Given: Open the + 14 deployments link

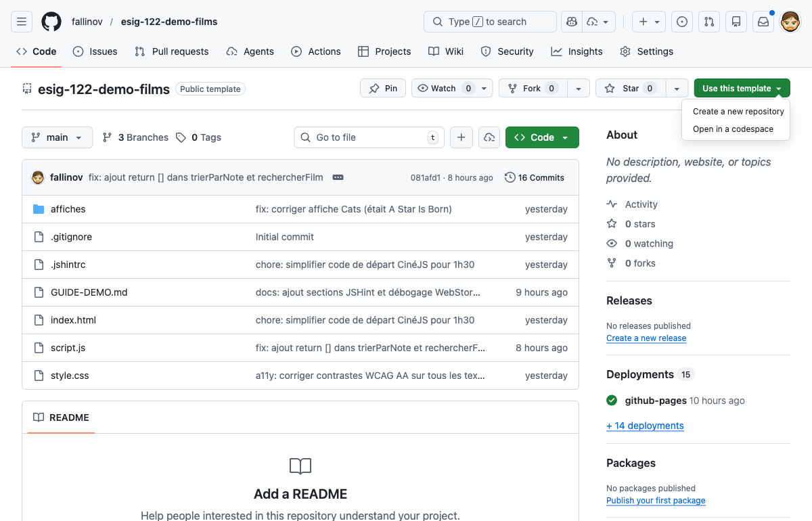Looking at the screenshot, I should [644, 426].
